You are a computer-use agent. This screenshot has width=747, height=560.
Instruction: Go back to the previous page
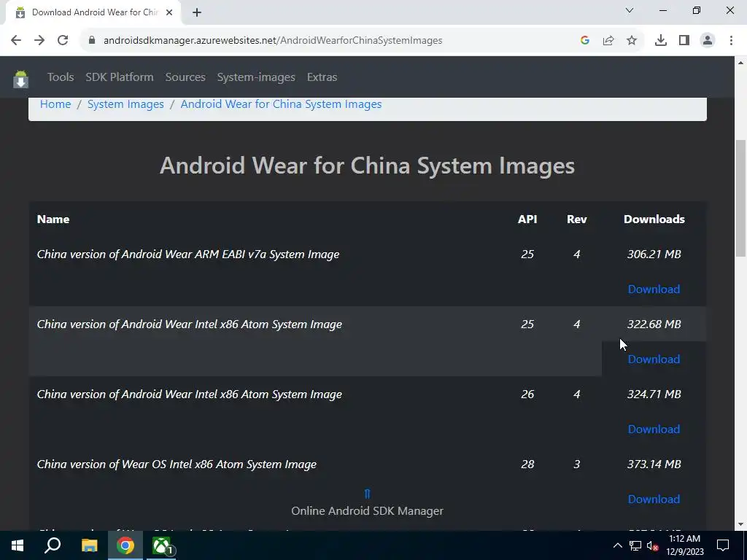click(x=16, y=41)
